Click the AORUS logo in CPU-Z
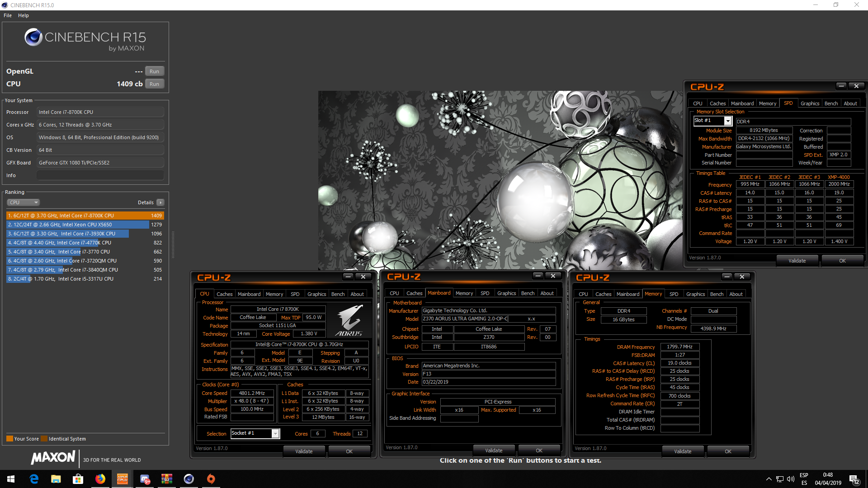Image resolution: width=868 pixels, height=488 pixels. tap(349, 320)
